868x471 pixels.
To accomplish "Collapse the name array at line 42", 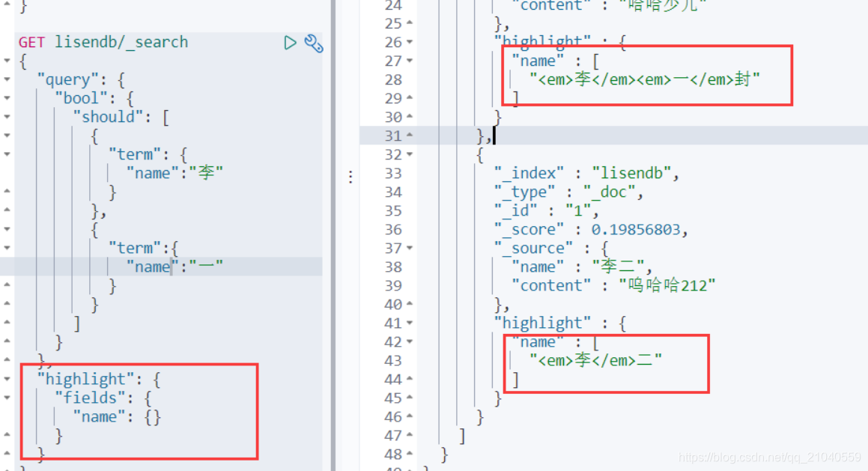I will coord(410,341).
